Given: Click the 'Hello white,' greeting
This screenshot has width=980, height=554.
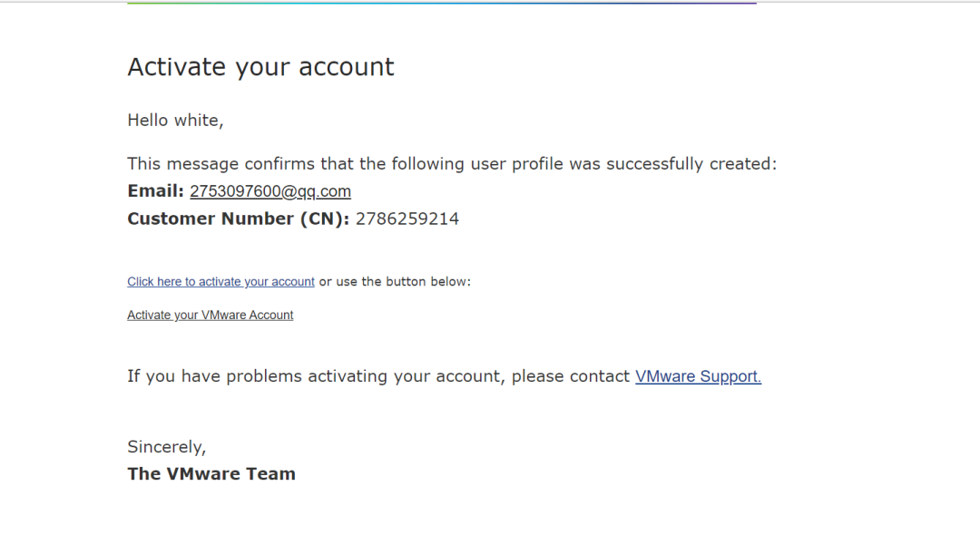Looking at the screenshot, I should [x=176, y=120].
